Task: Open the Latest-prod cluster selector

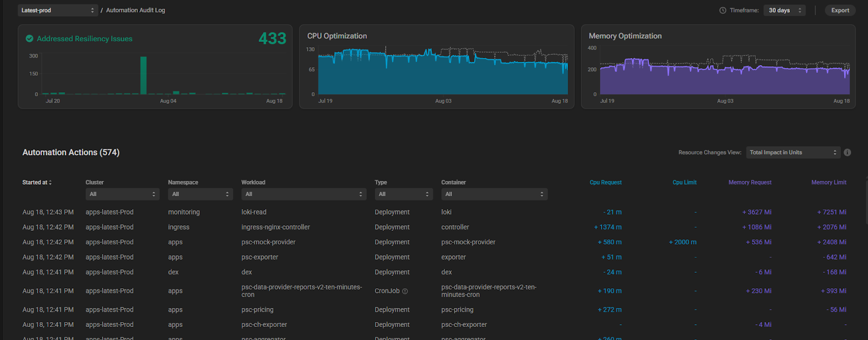Action: [58, 10]
